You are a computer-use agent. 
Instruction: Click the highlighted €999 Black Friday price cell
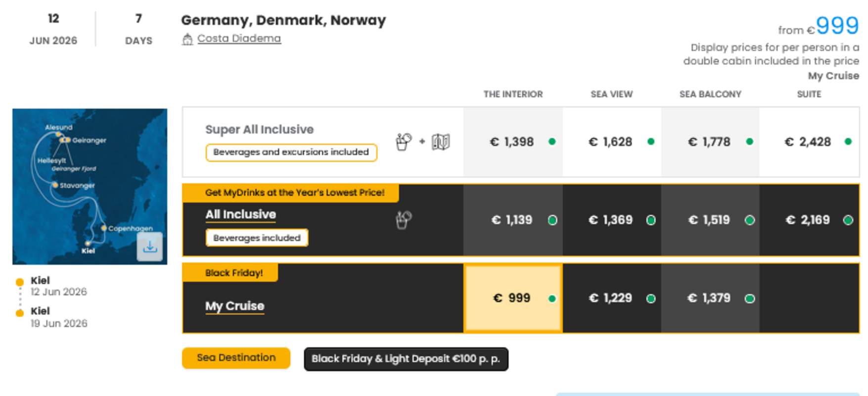(x=512, y=297)
